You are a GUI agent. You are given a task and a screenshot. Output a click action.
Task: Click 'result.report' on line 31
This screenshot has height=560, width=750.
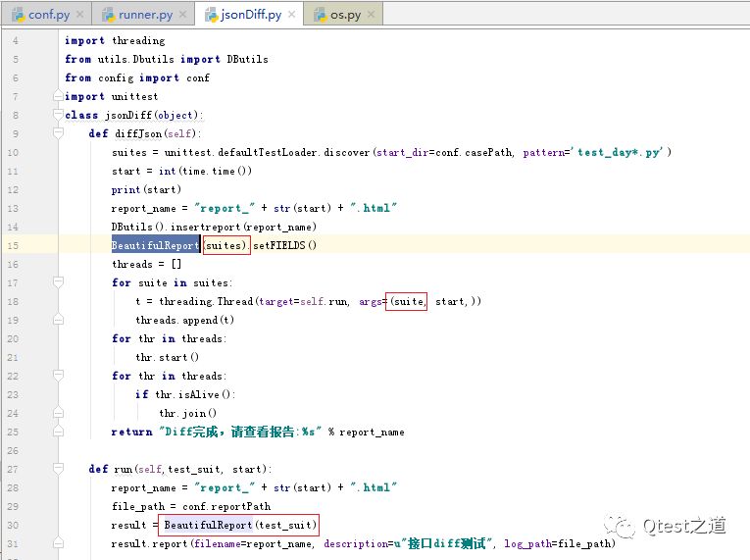149,544
